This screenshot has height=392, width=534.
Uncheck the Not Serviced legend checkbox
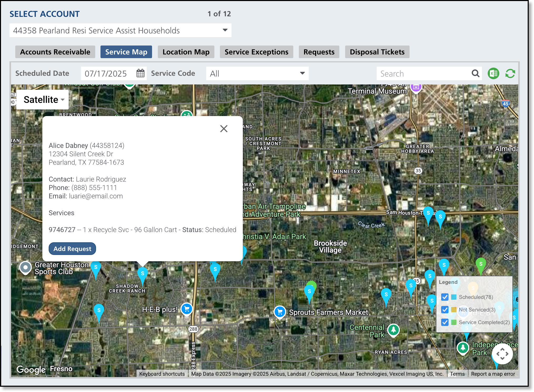click(445, 310)
